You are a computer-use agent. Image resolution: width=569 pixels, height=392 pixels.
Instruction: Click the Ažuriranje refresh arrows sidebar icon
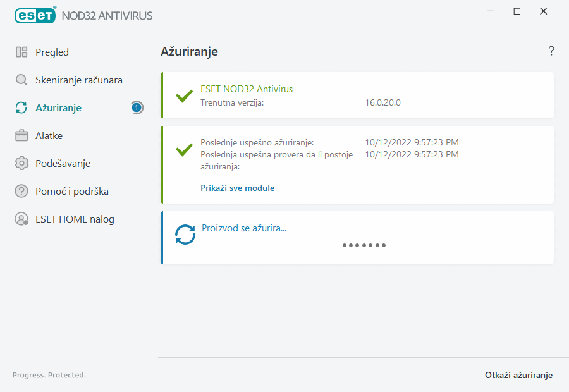click(21, 108)
